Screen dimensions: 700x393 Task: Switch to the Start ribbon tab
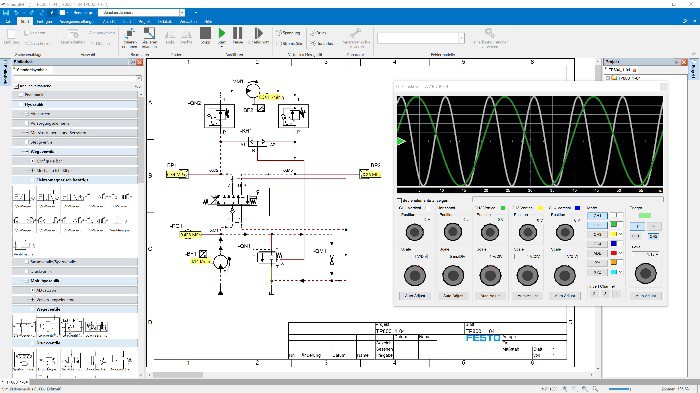tap(24, 21)
